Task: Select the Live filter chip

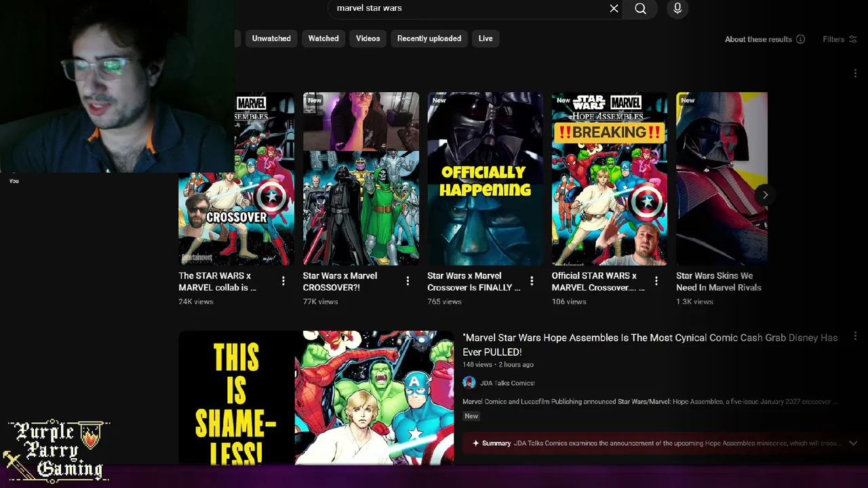Action: [x=486, y=39]
